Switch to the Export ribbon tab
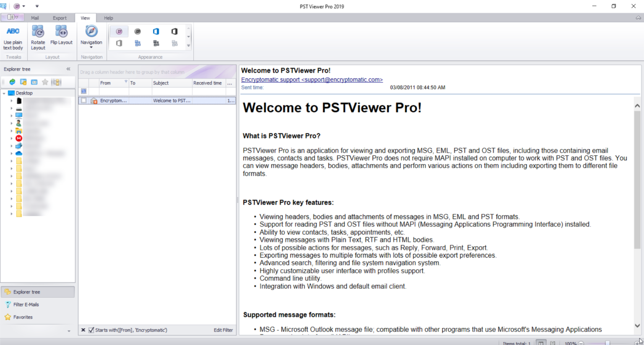The image size is (644, 345). (x=60, y=18)
